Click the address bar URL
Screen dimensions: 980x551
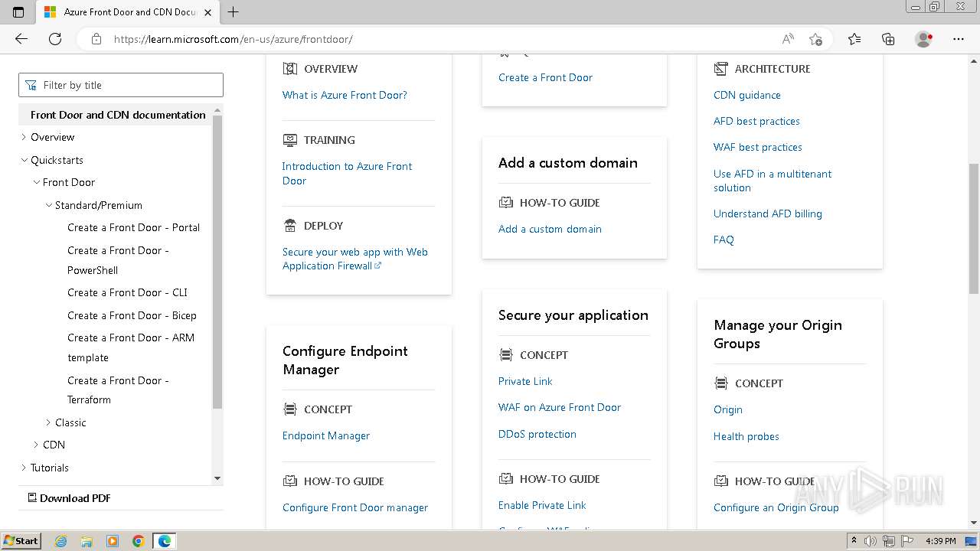coord(234,39)
